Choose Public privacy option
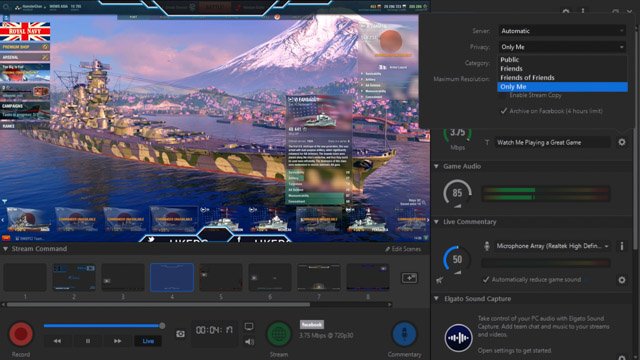Viewport: 640px width, 360px height. 562,60
